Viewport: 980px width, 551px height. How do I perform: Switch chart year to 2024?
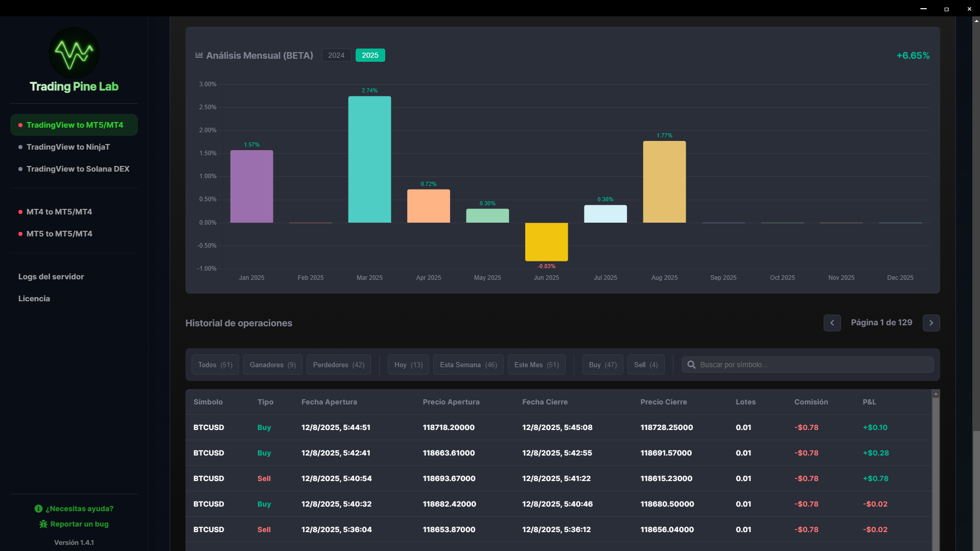coord(336,55)
